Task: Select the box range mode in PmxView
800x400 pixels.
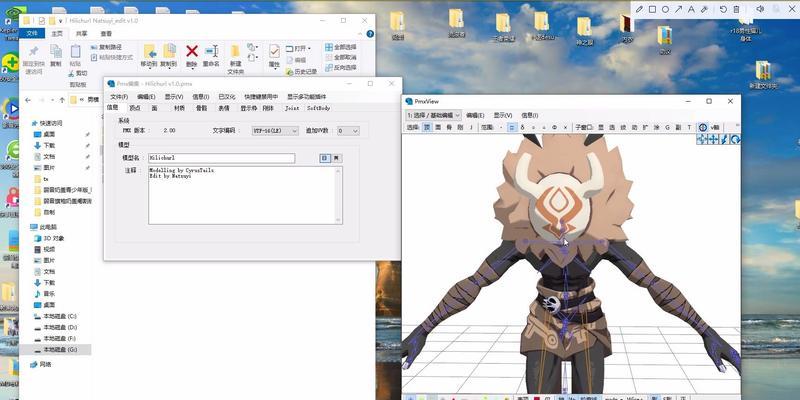Action: click(512, 128)
